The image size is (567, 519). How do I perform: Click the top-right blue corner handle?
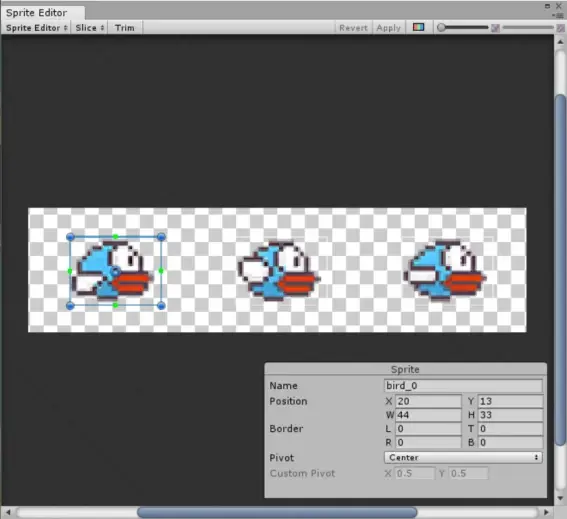[161, 237]
